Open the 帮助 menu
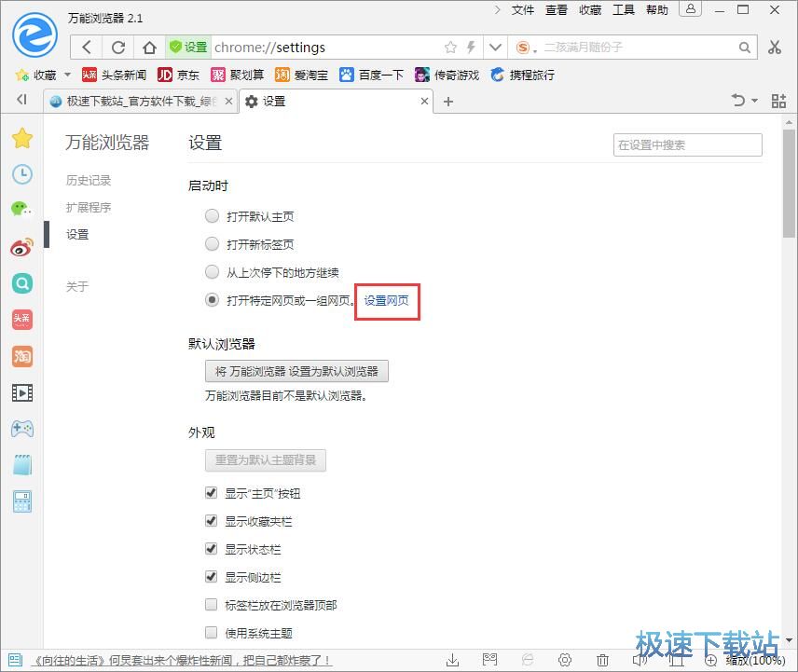The height and width of the screenshot is (672, 798). [657, 9]
